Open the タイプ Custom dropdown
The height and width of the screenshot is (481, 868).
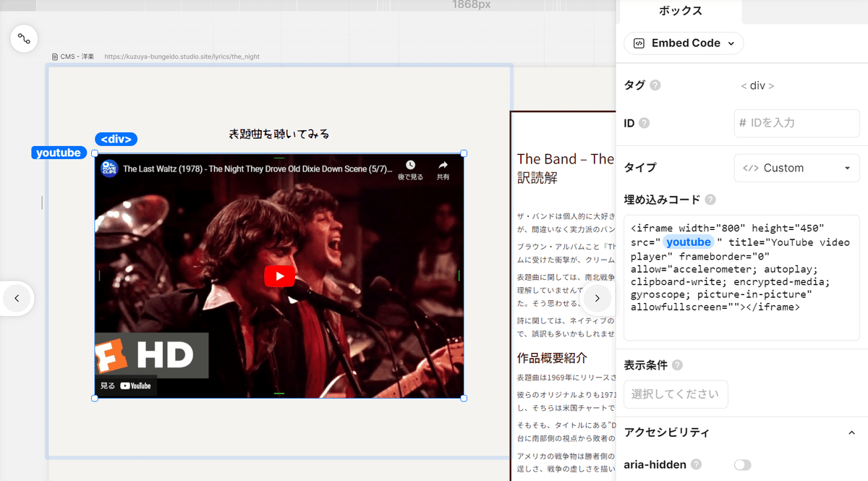[796, 168]
